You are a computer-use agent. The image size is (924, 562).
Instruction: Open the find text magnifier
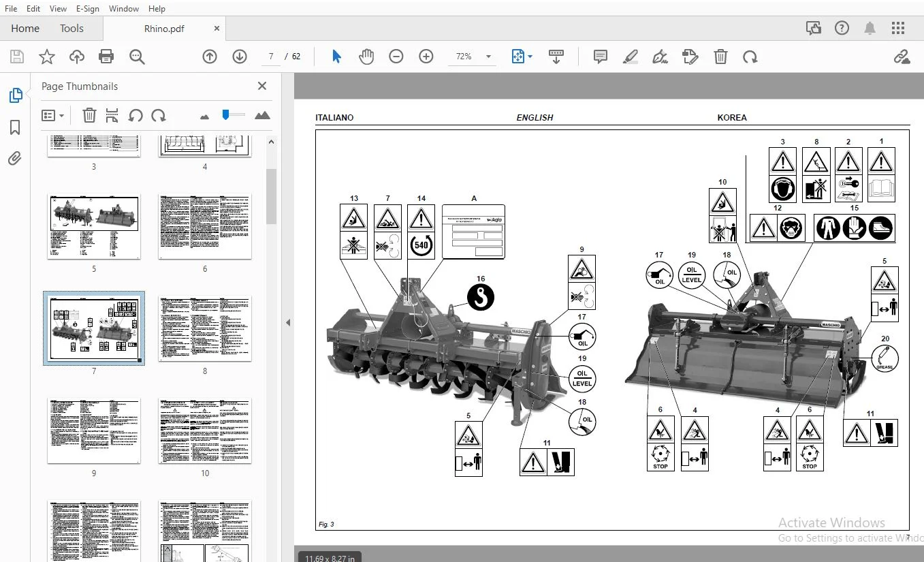click(137, 57)
